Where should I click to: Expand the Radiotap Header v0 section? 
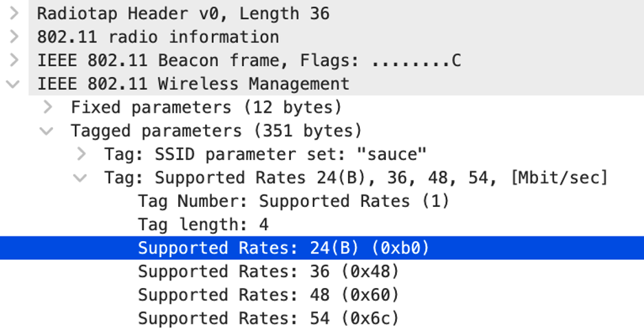[13, 13]
